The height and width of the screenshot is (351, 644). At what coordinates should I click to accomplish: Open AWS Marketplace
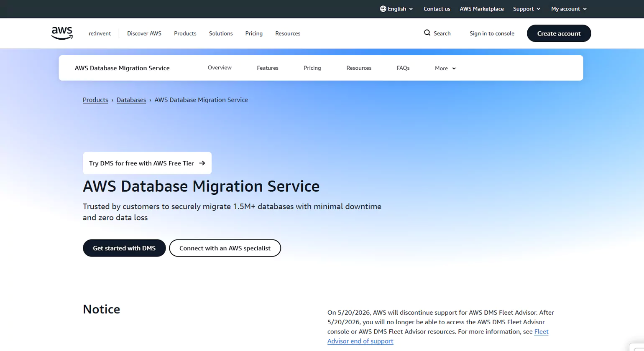[x=481, y=8]
